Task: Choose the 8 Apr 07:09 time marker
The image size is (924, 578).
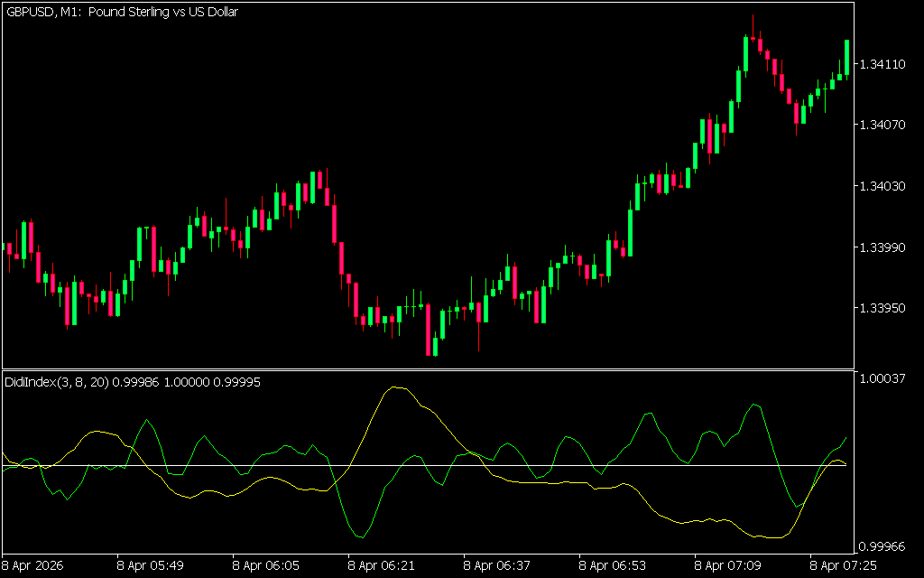Action: (x=729, y=566)
